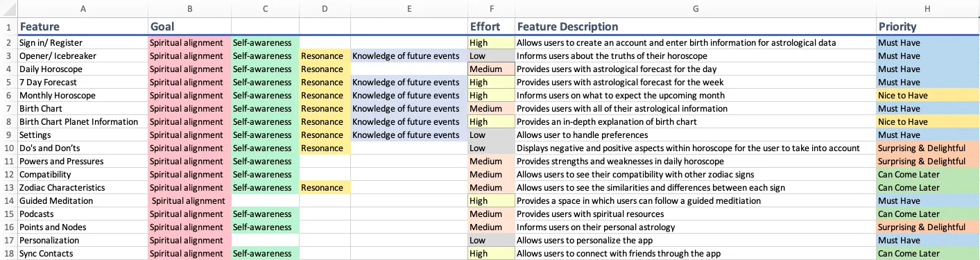Click 'Can Come Later' in Sync Contacts row

pos(928,254)
